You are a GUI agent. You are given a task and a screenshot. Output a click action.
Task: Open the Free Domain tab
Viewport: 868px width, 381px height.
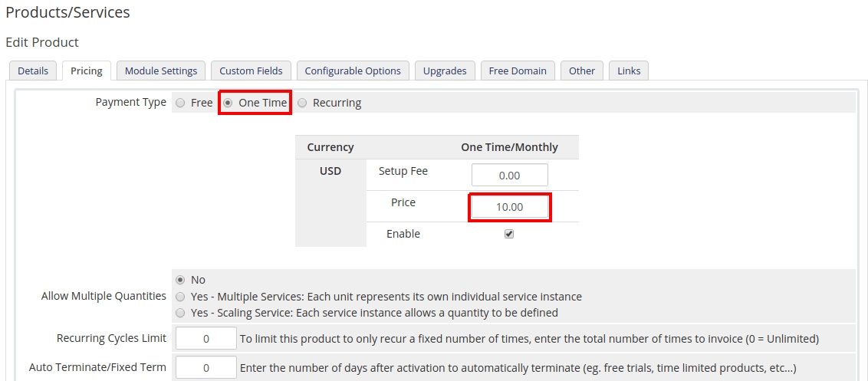[518, 71]
